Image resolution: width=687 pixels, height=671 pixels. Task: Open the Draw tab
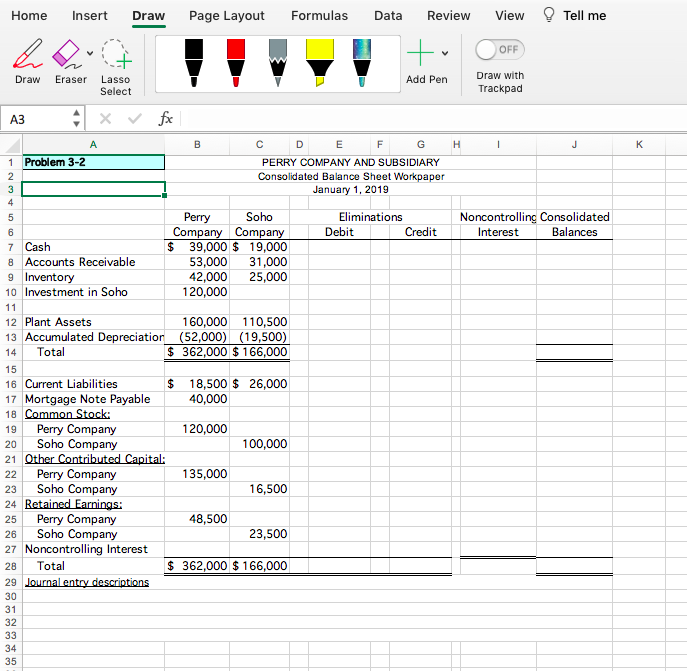point(149,16)
